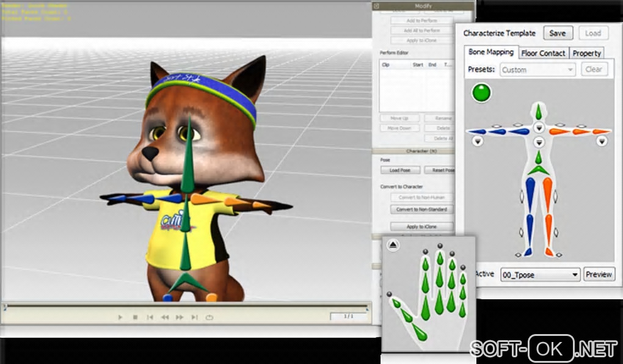Click the frame counter field showing 1/1
Image resolution: width=623 pixels, height=364 pixels.
[x=348, y=316]
